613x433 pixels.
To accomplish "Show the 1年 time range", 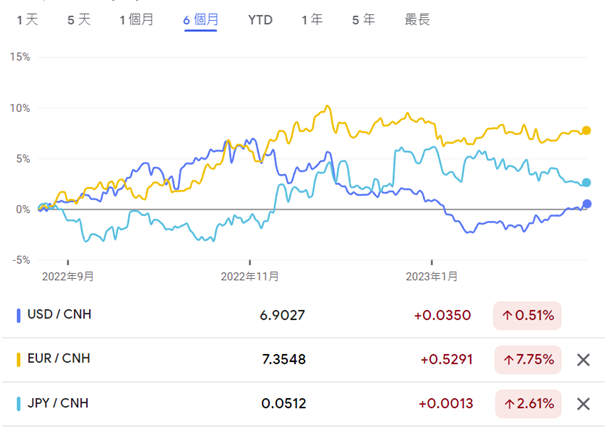I will 312,19.
